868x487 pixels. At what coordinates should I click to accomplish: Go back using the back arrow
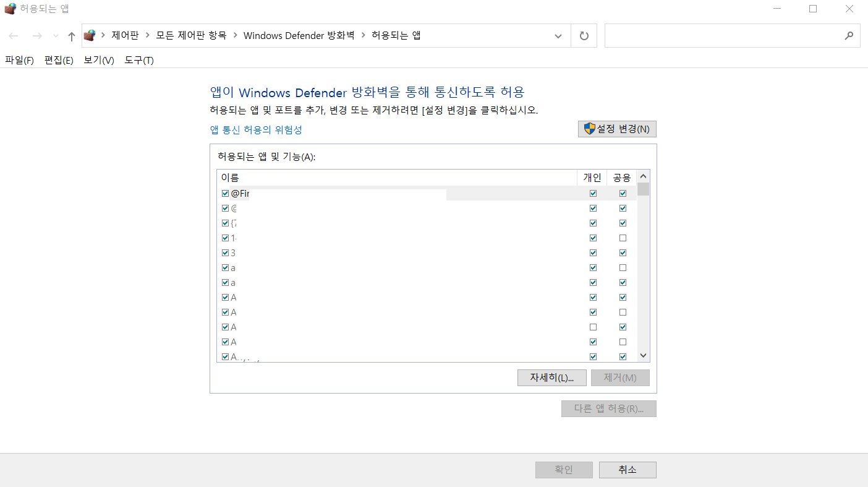(14, 36)
